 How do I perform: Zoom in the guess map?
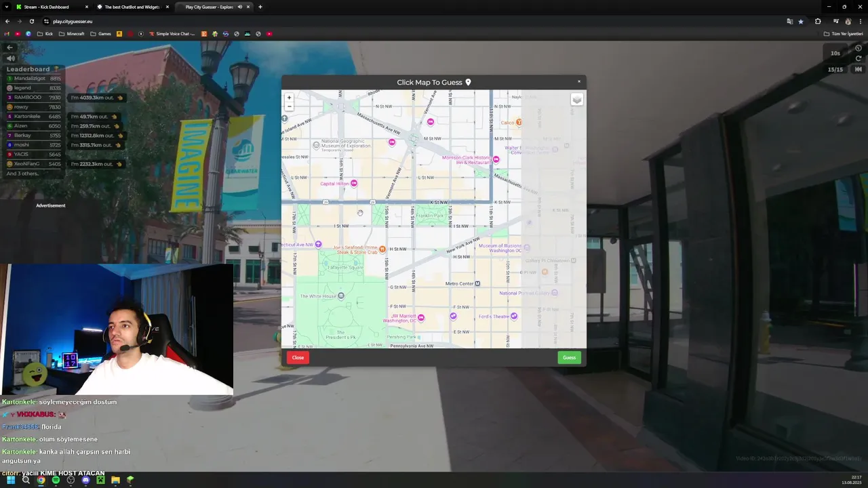pyautogui.click(x=289, y=98)
